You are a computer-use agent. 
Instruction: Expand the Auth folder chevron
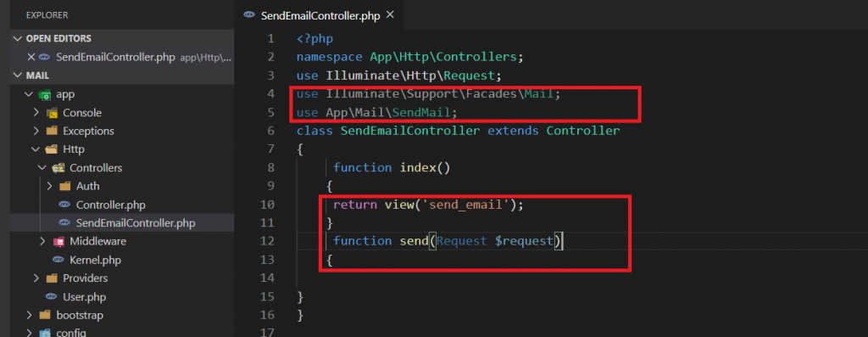click(x=49, y=186)
